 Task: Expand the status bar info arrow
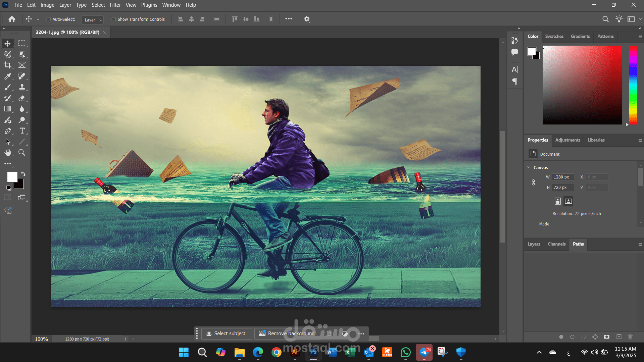[x=126, y=339]
